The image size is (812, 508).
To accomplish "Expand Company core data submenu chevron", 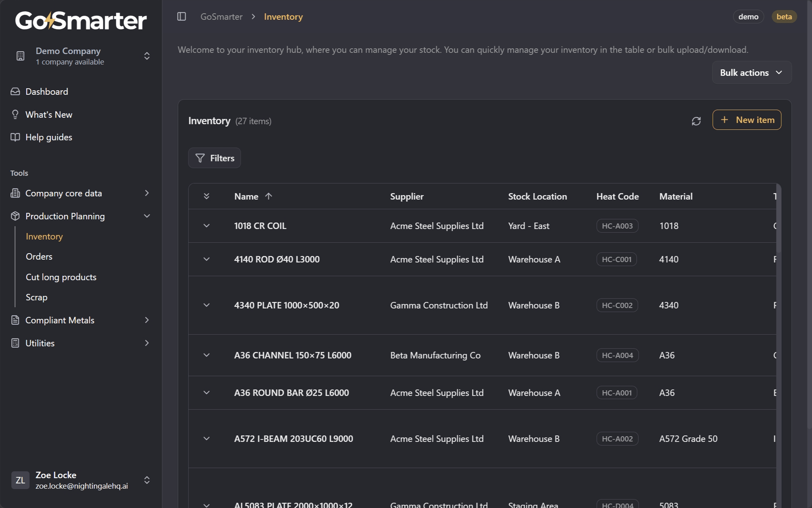I will tap(147, 193).
